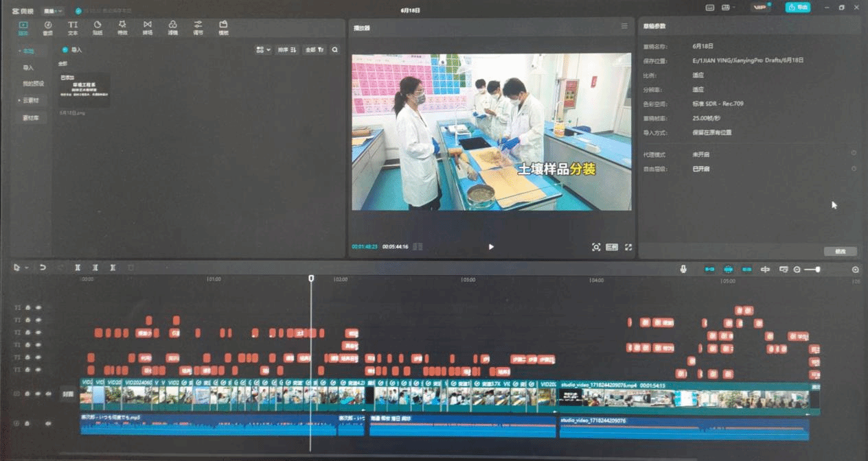The width and height of the screenshot is (868, 461).
Task: Click the microphone record voiceover icon
Action: (x=683, y=270)
